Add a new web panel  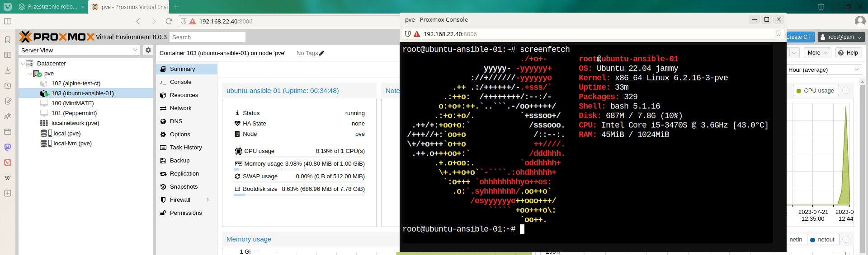8,193
